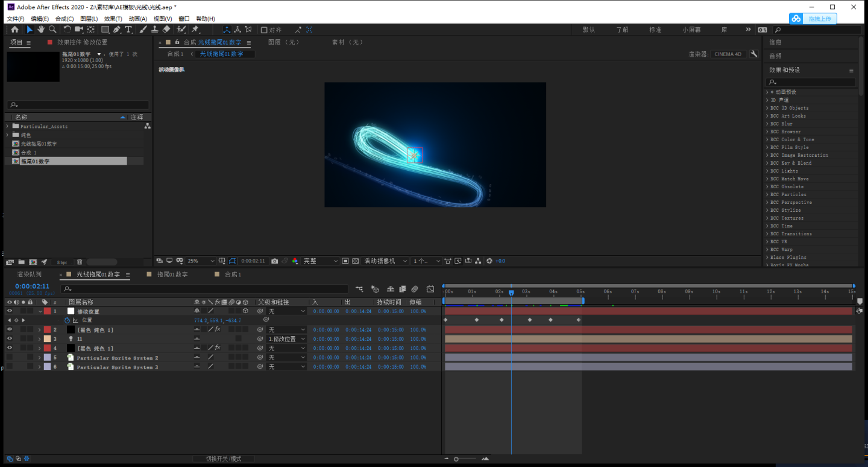Select the 标准 workspace
Viewport: 868px width, 467px height.
point(655,30)
